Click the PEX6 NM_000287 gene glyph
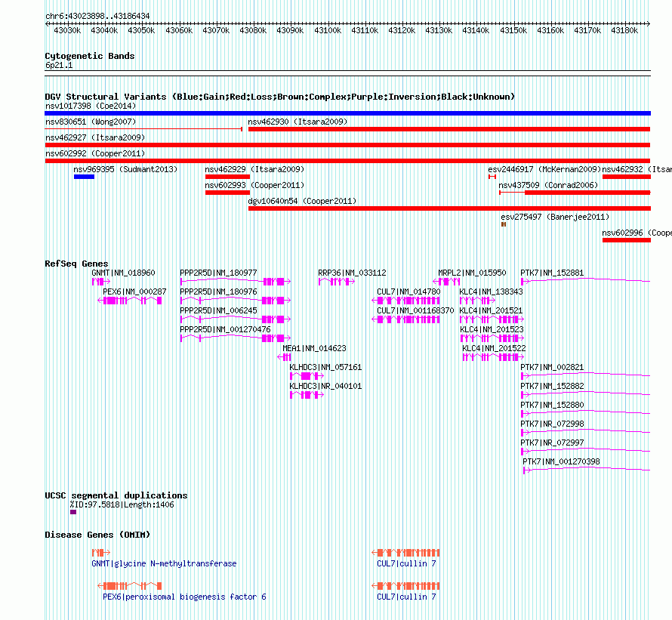Image resolution: width=672 pixels, height=620 pixels. tap(130, 301)
